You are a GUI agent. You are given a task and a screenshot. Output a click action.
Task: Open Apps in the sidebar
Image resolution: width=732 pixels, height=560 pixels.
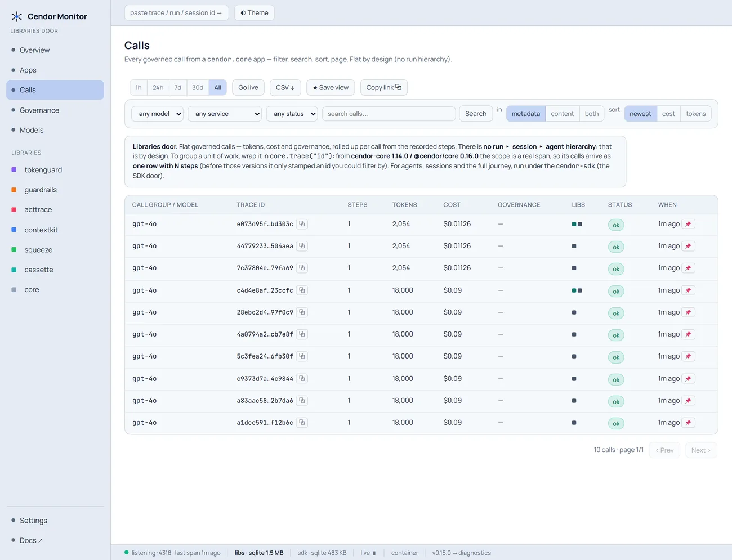tap(55, 70)
